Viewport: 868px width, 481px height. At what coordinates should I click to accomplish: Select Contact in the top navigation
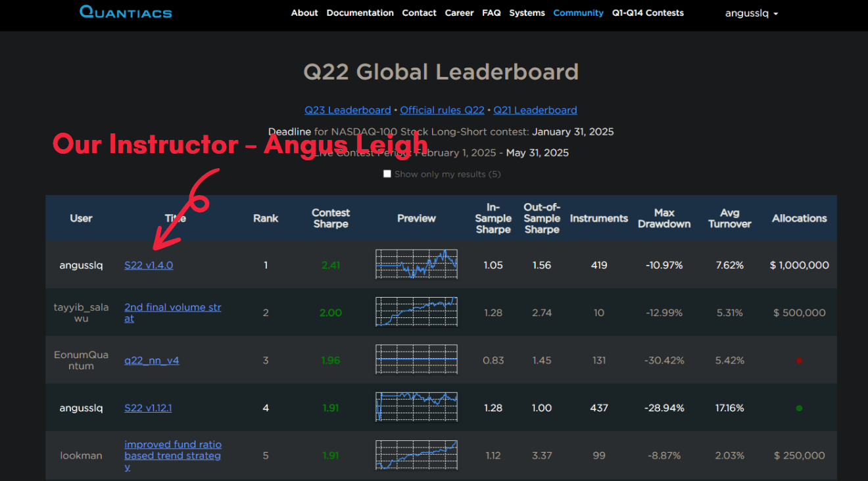(x=420, y=12)
